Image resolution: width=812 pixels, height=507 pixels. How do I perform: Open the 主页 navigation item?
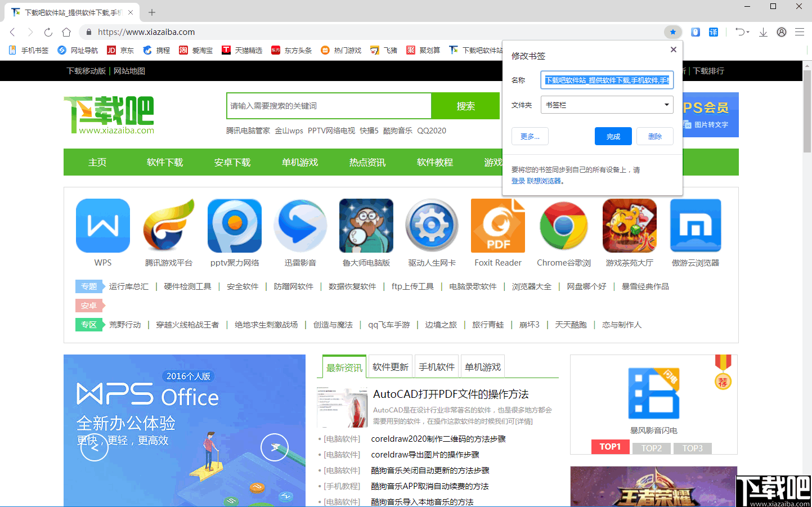[x=97, y=162]
